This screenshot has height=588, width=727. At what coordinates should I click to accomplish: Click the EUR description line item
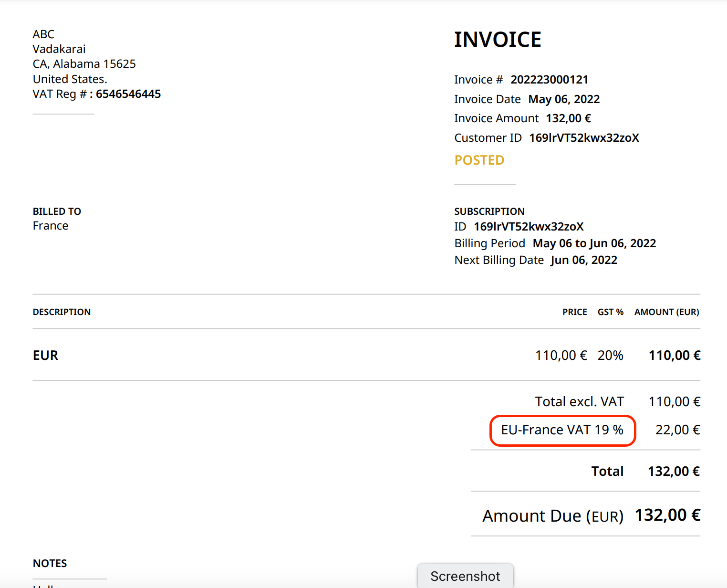pyautogui.click(x=45, y=355)
